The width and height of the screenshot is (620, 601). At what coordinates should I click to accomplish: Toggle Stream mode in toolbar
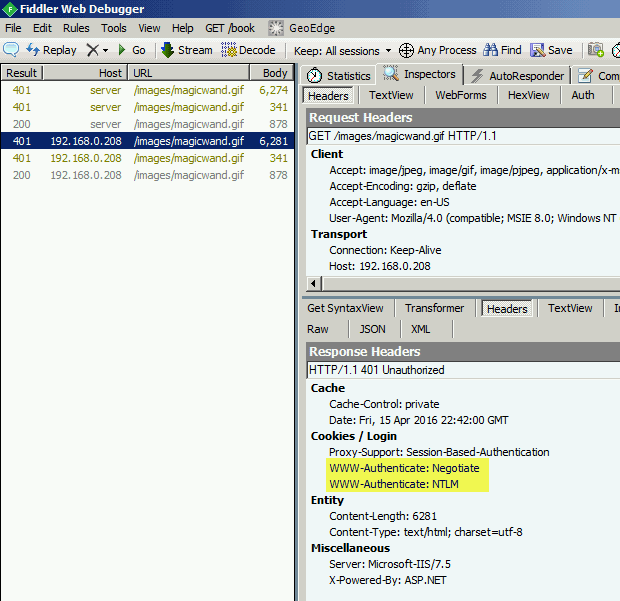click(186, 50)
